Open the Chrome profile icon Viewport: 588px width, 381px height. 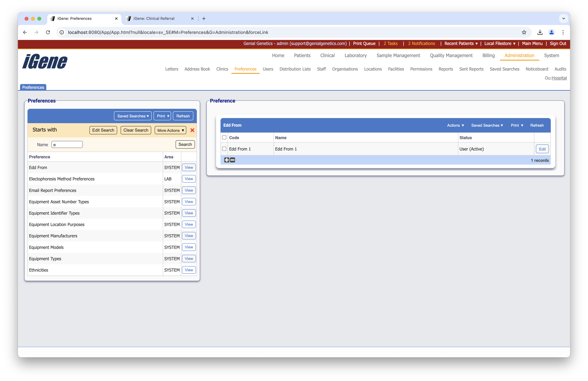tap(551, 32)
